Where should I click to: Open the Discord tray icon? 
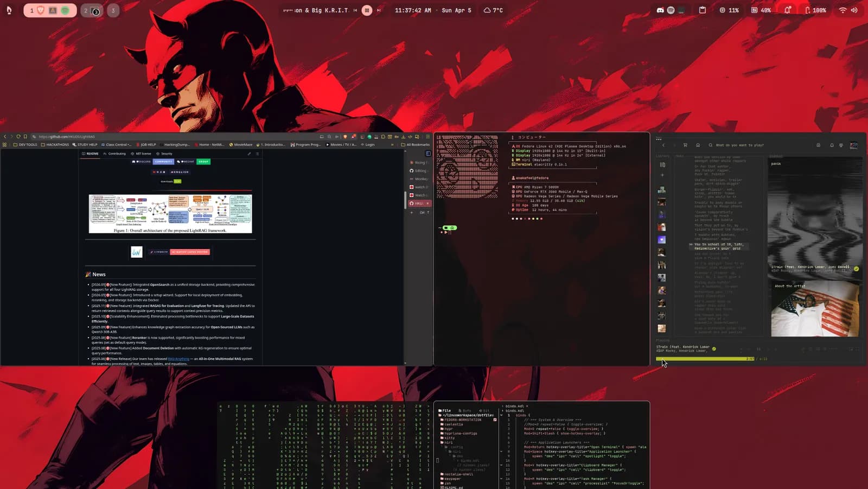pos(660,10)
